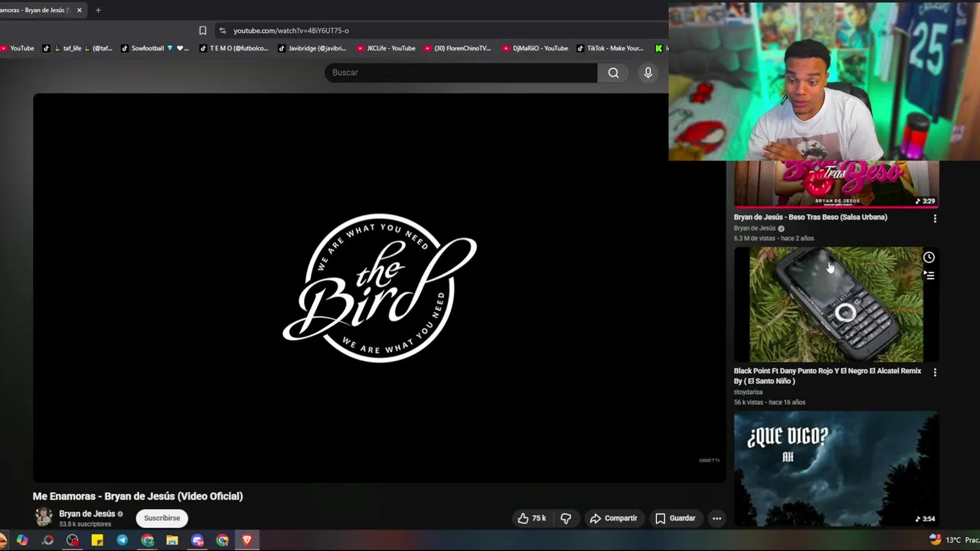Add Alcatel Remix video to Watch Later
Screen dimensions: 980x551
click(929, 257)
